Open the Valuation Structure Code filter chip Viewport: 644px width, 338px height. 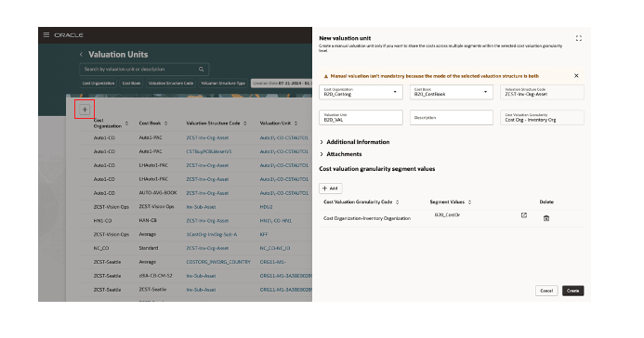(171, 84)
